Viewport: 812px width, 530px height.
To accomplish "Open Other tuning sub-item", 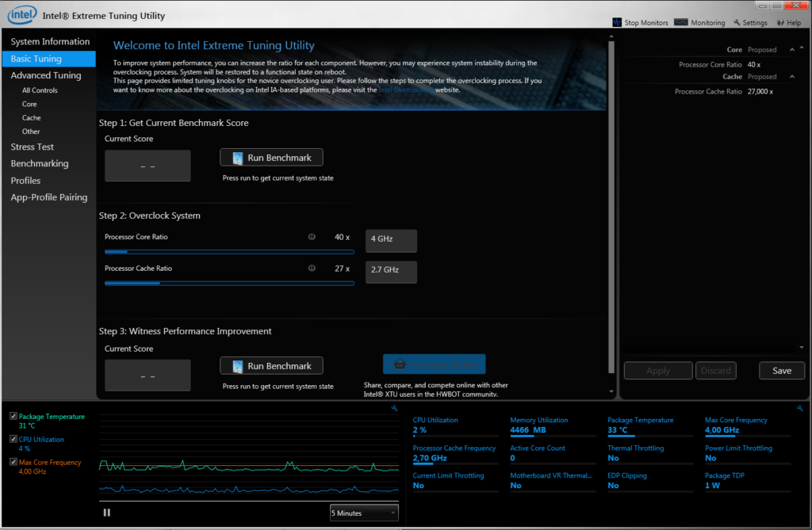I will (31, 132).
